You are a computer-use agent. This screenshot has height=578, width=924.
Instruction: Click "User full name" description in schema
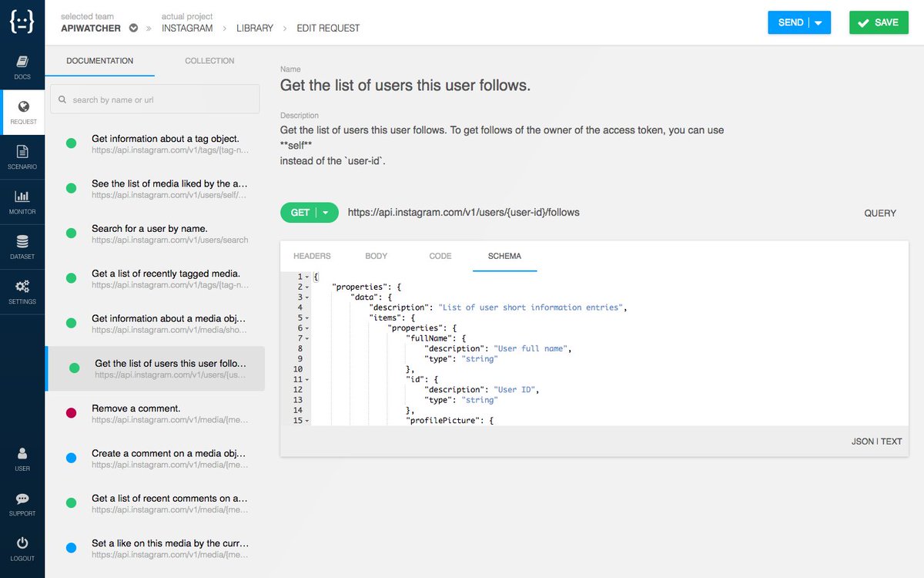[531, 348]
